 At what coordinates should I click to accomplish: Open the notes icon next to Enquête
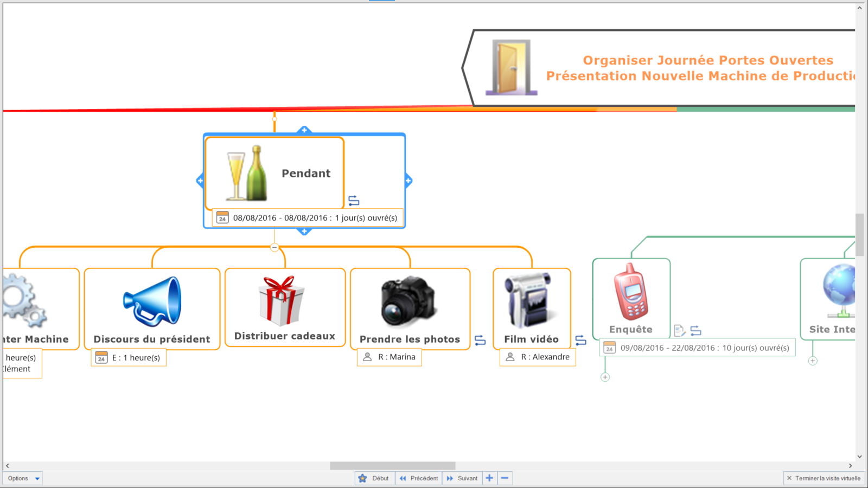tap(679, 330)
